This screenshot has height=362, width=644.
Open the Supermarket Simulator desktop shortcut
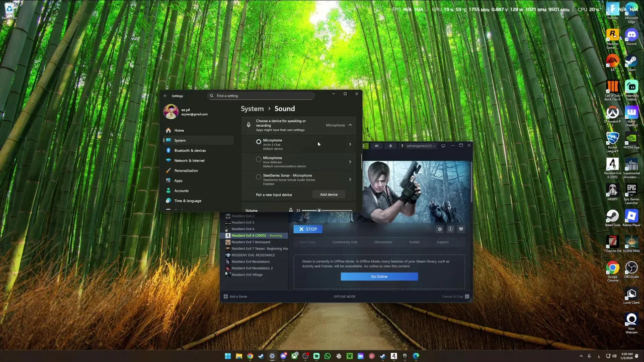click(x=631, y=168)
